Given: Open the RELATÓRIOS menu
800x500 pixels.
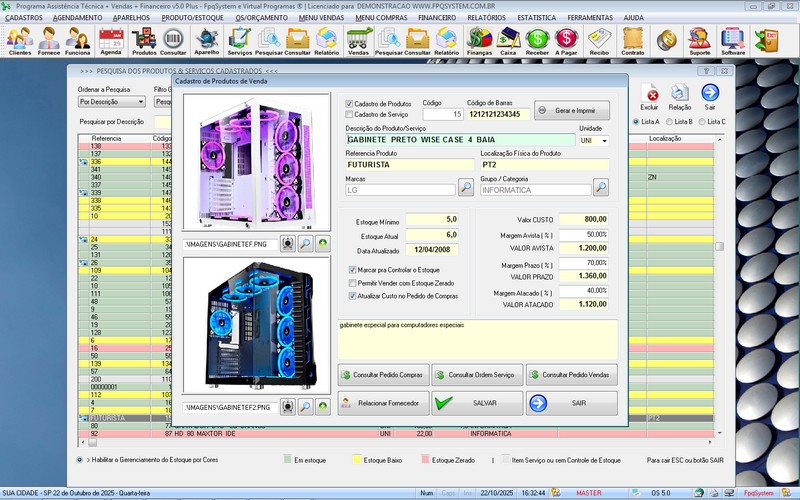Looking at the screenshot, I should tap(486, 18).
